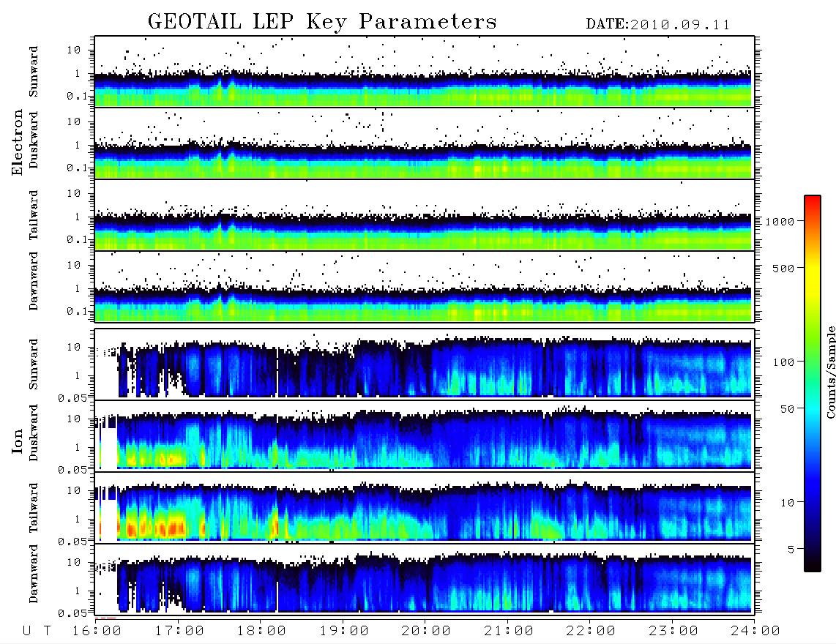Click the 24:00 time tick label
Screen dimensions: 836x644
click(755, 631)
